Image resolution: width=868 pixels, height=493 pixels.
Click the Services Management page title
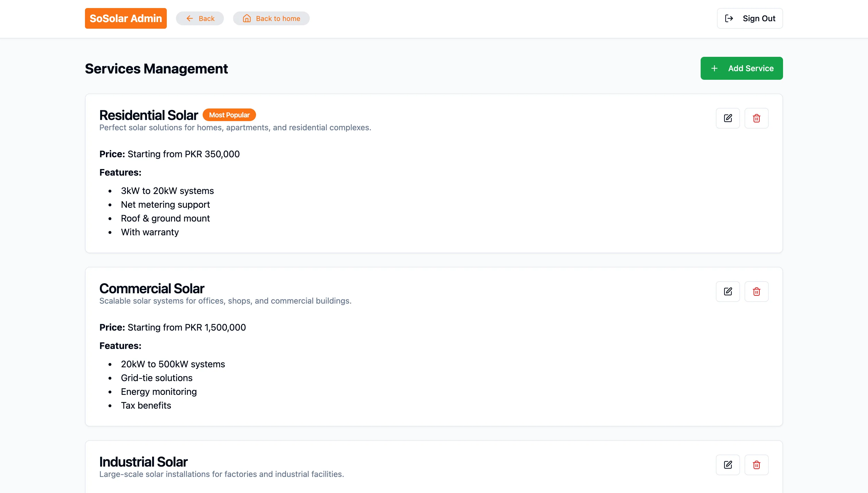[156, 69]
